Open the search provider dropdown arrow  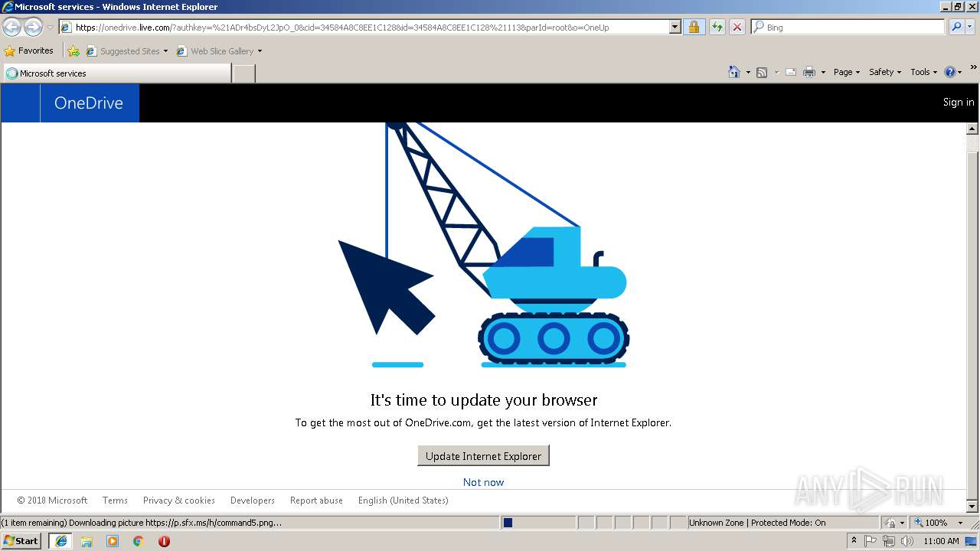[970, 28]
